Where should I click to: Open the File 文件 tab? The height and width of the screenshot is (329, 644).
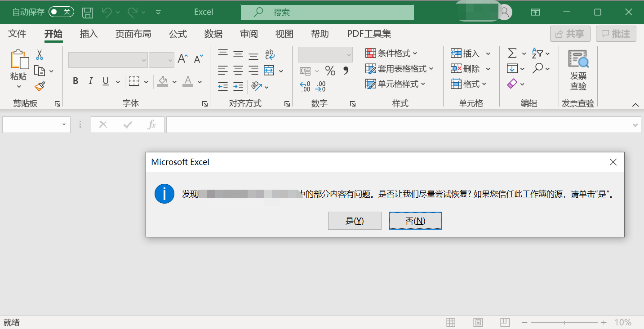pos(18,34)
